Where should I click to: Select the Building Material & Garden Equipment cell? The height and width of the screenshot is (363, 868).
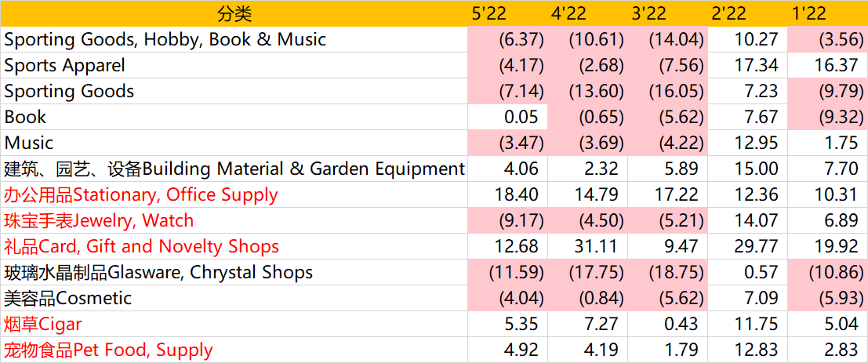click(234, 169)
